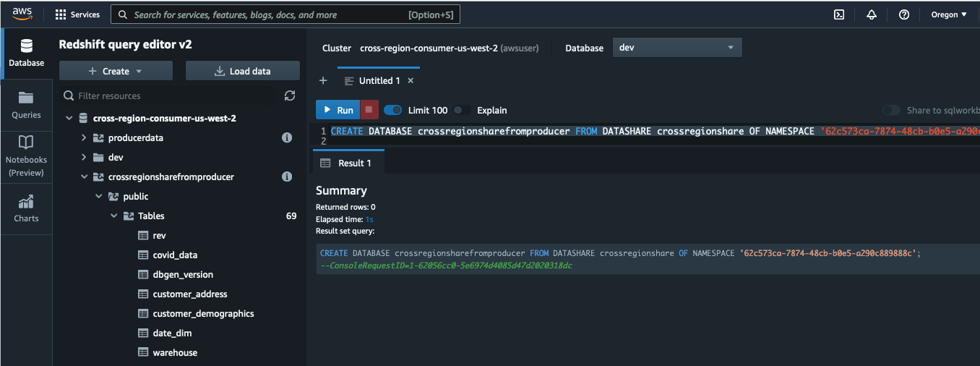
Task: Select the Result 1 tab
Action: 348,163
